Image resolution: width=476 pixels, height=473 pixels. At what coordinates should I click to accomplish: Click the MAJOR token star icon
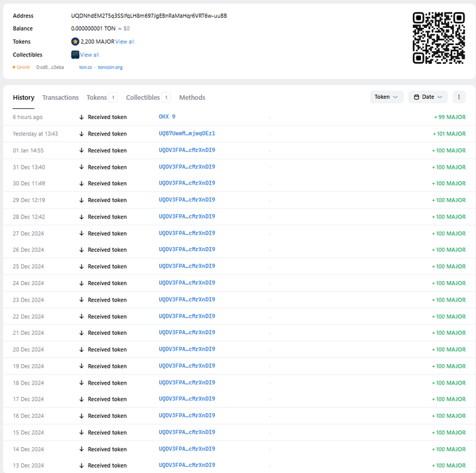coord(75,42)
